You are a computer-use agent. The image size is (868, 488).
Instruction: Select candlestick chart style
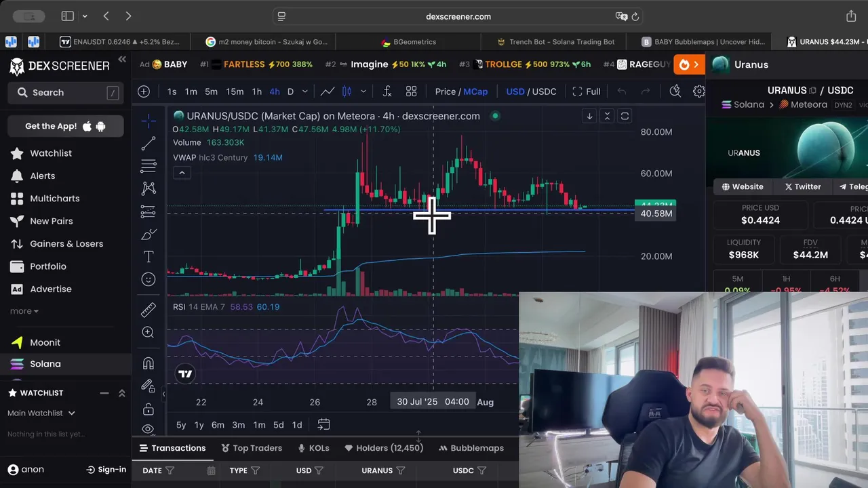click(x=347, y=91)
